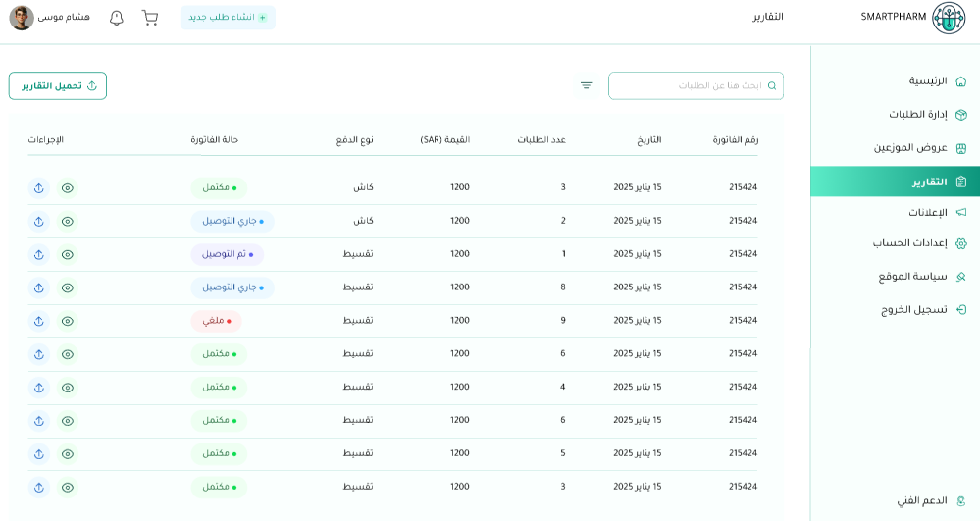Click upload icon in the cancelled (ملغي) row
The image size is (980, 521).
(38, 321)
